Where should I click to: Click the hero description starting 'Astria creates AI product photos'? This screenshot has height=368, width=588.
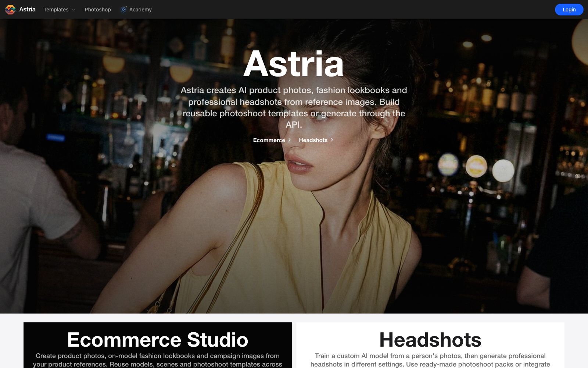tap(294, 107)
